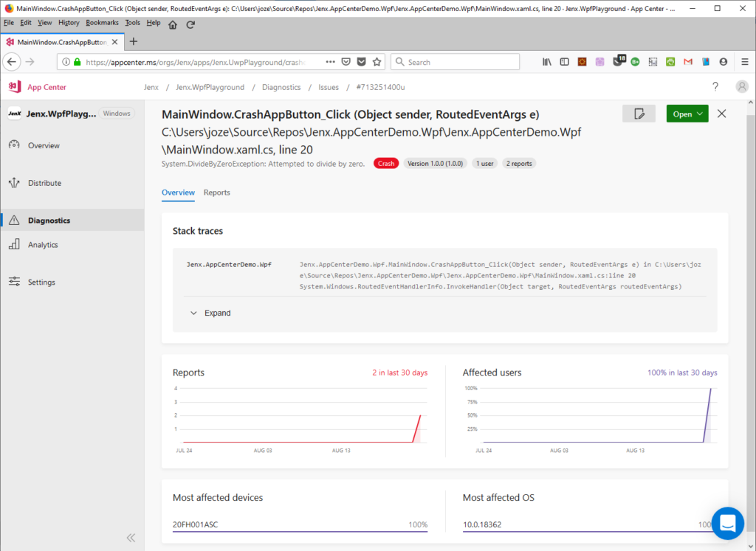Click the blue bookmark extension icon
756x551 pixels.
(706, 62)
